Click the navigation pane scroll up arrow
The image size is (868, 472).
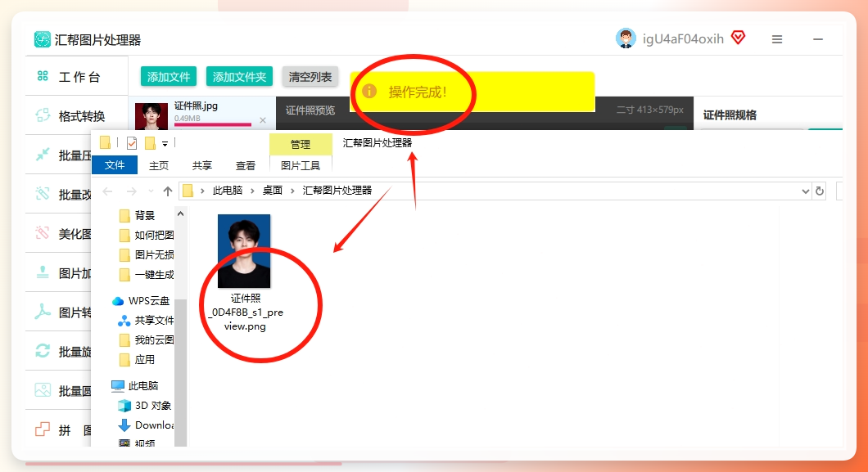[x=180, y=214]
